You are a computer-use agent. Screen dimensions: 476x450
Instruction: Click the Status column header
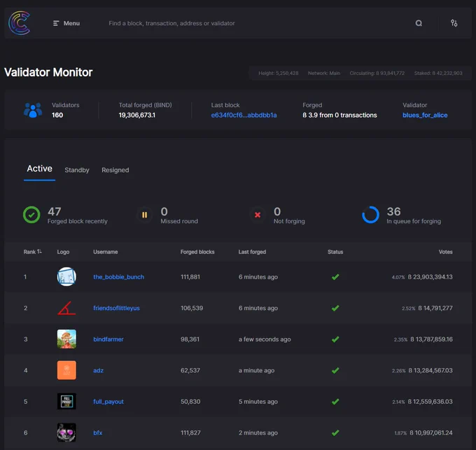click(x=335, y=252)
